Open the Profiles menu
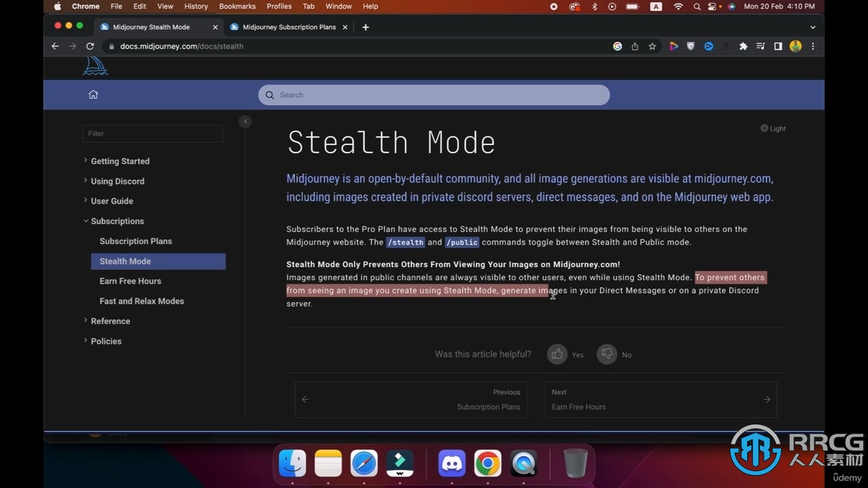This screenshot has height=488, width=868. [279, 6]
